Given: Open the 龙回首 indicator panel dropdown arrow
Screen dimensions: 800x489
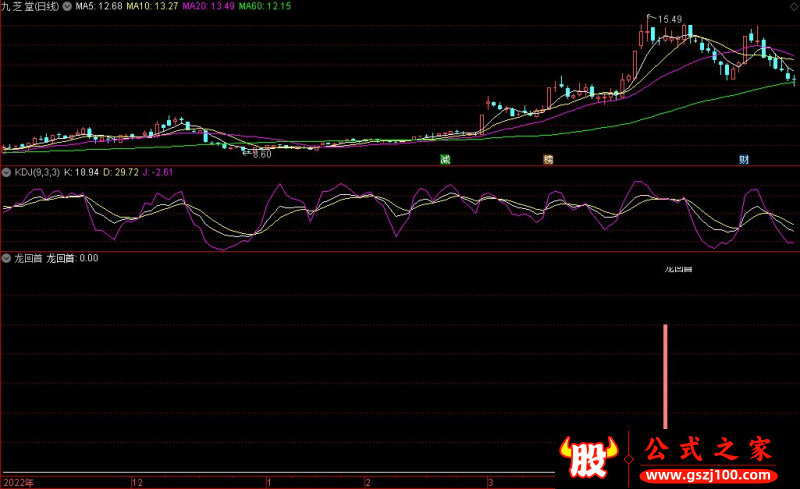Looking at the screenshot, I should click(x=7, y=258).
